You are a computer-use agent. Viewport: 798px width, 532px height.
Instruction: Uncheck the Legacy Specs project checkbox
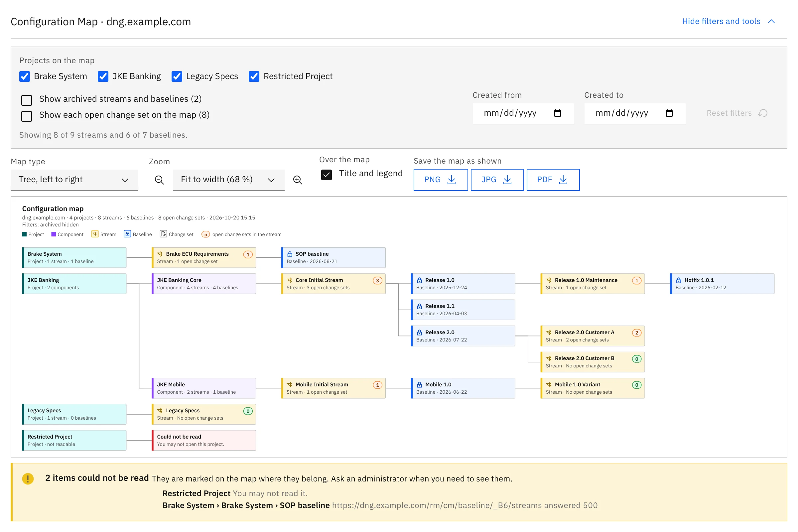(x=177, y=76)
